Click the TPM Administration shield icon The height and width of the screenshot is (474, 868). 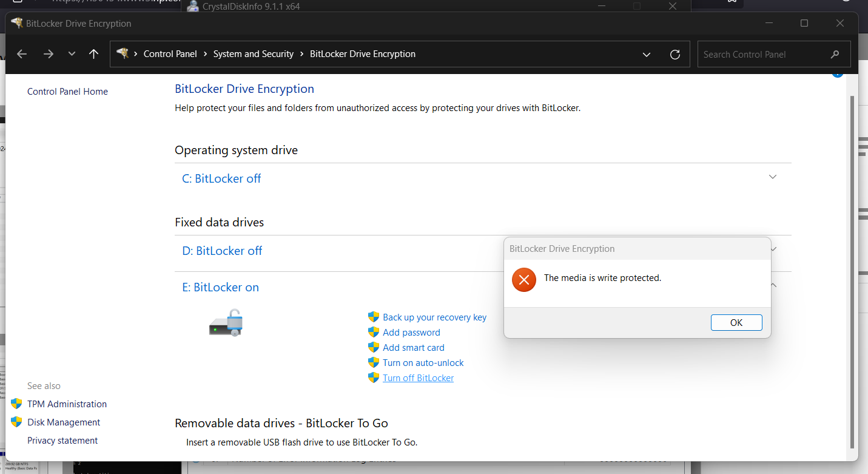point(16,404)
